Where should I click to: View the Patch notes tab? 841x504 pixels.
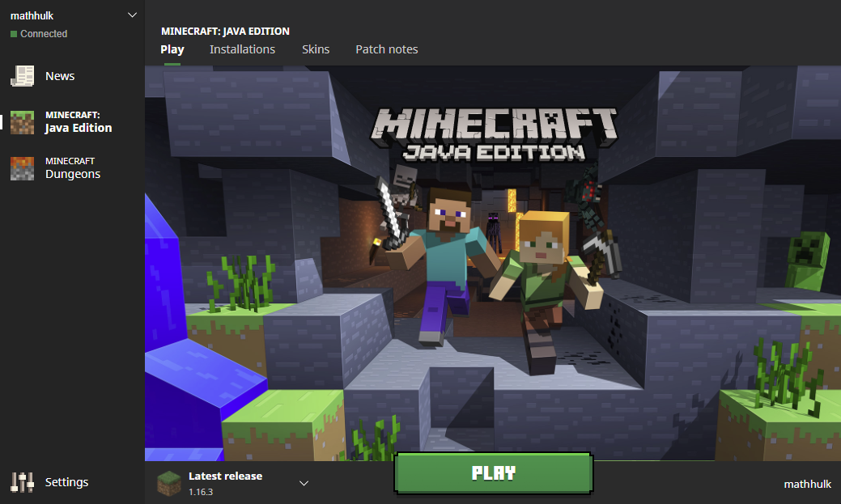[x=387, y=49]
